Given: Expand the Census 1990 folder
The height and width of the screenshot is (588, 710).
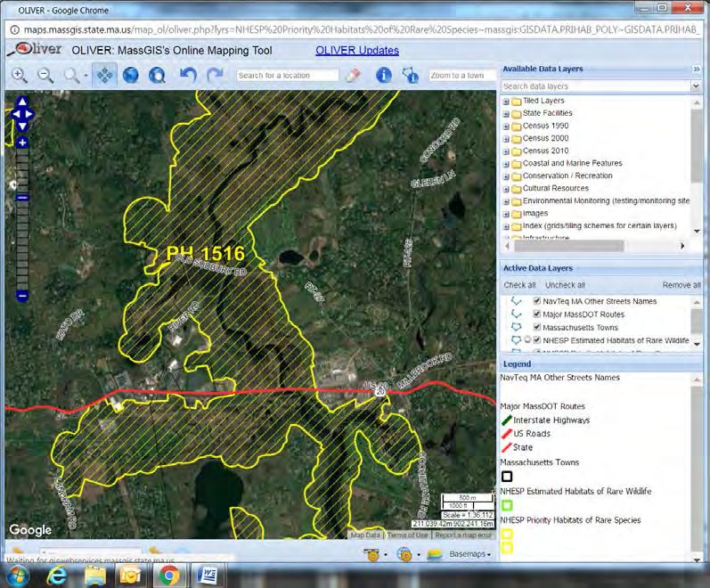Looking at the screenshot, I should point(506,127).
